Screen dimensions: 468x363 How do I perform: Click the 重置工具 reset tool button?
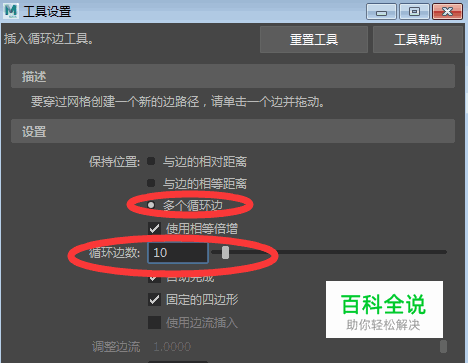tap(314, 40)
